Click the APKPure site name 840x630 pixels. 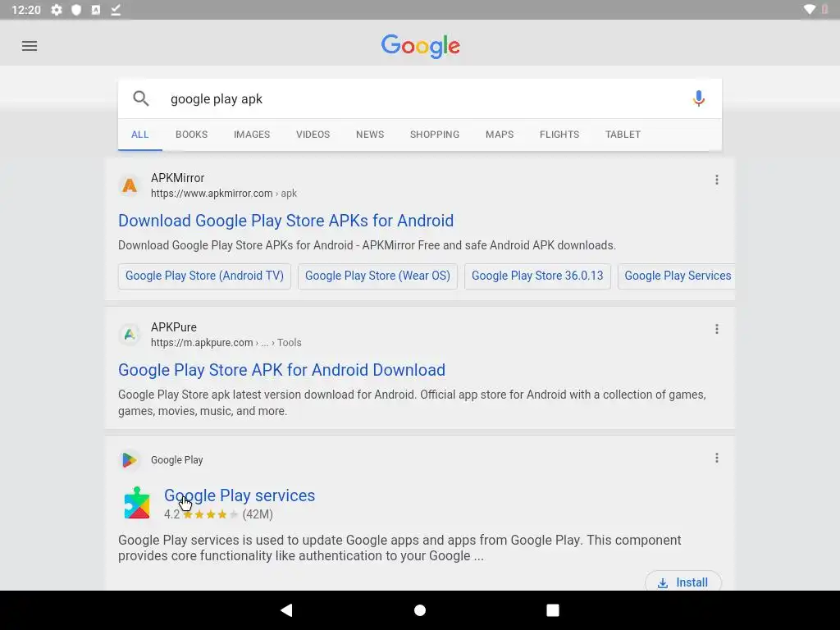174,327
